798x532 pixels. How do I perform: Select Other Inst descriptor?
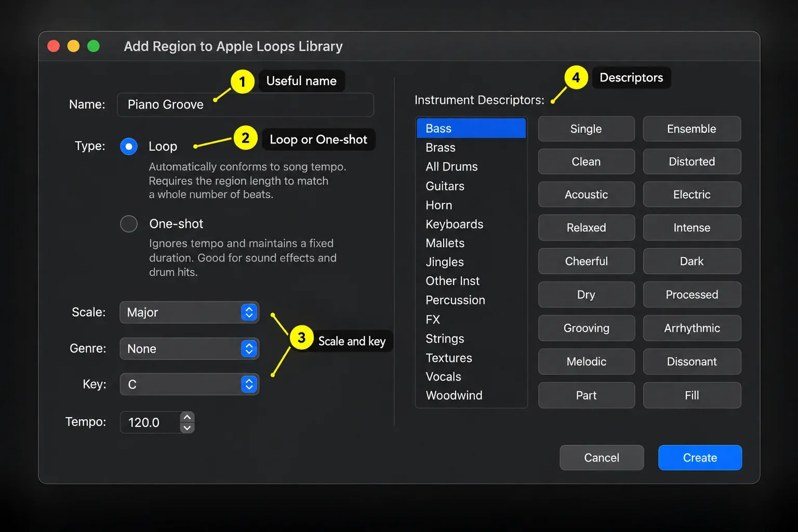[471, 281]
